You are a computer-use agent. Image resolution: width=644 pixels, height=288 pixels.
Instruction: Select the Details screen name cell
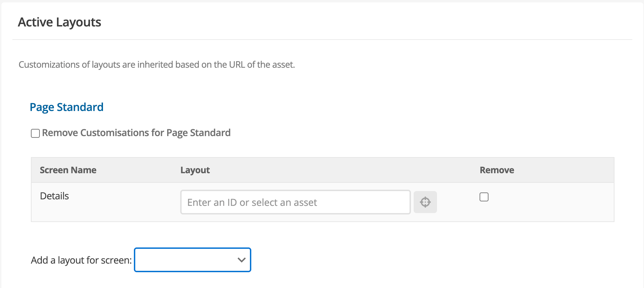(x=55, y=196)
